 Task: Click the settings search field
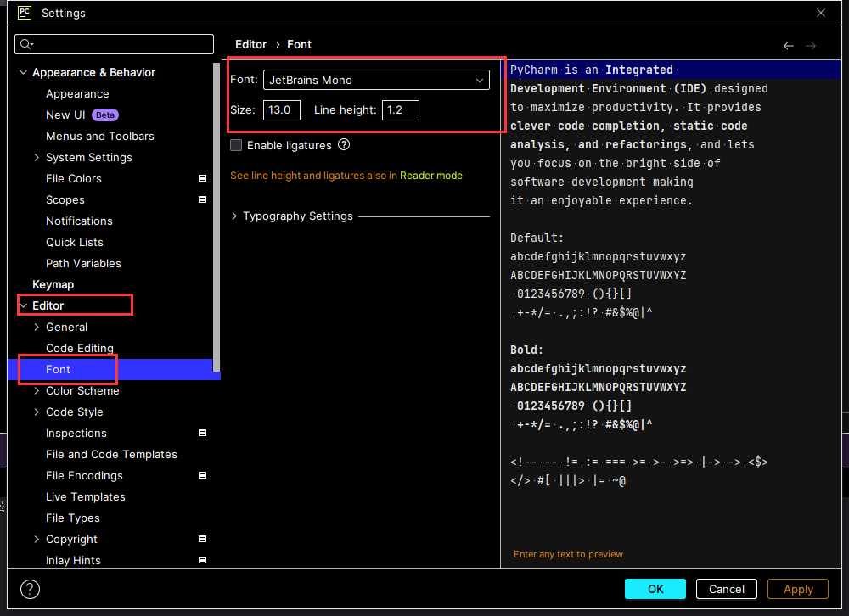tap(115, 44)
